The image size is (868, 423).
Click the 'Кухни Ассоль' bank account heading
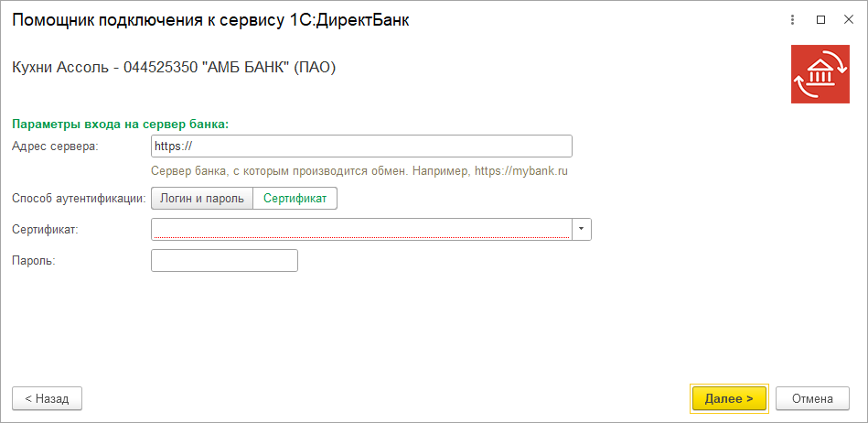[x=175, y=67]
